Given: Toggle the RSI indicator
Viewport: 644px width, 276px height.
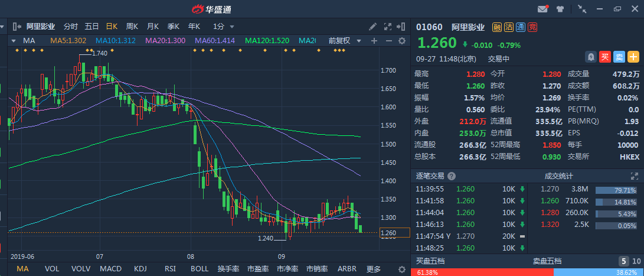Looking at the screenshot, I should [x=170, y=269].
